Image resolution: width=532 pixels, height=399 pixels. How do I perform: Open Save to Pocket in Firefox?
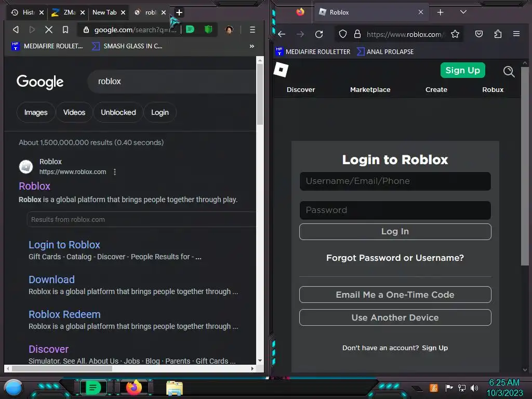click(x=478, y=34)
